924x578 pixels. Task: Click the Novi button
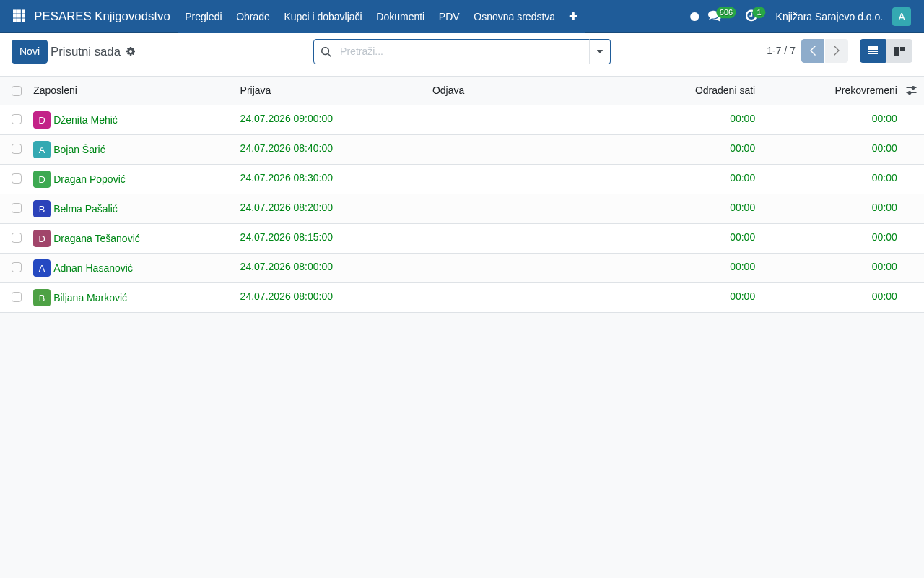tap(30, 51)
